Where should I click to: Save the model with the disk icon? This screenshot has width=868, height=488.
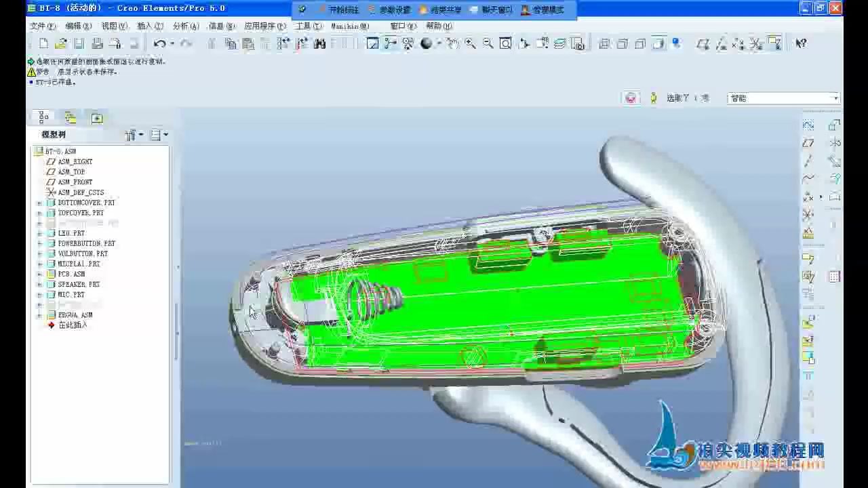[x=79, y=43]
